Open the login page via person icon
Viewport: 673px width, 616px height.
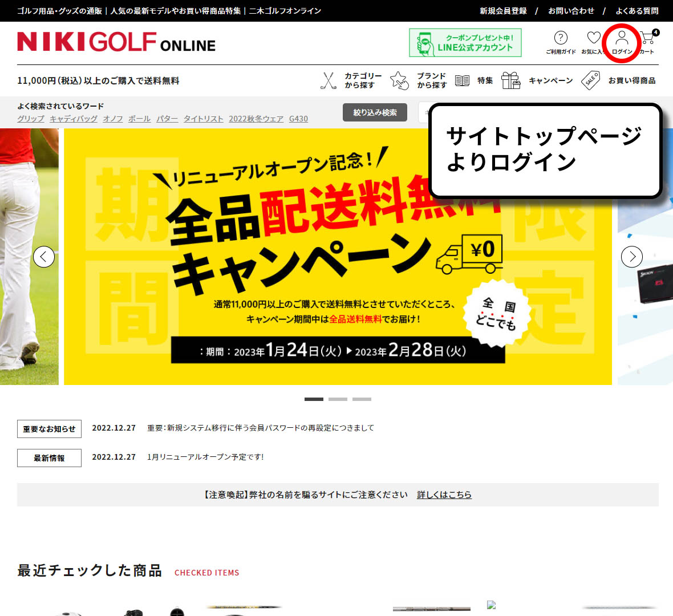point(621,42)
